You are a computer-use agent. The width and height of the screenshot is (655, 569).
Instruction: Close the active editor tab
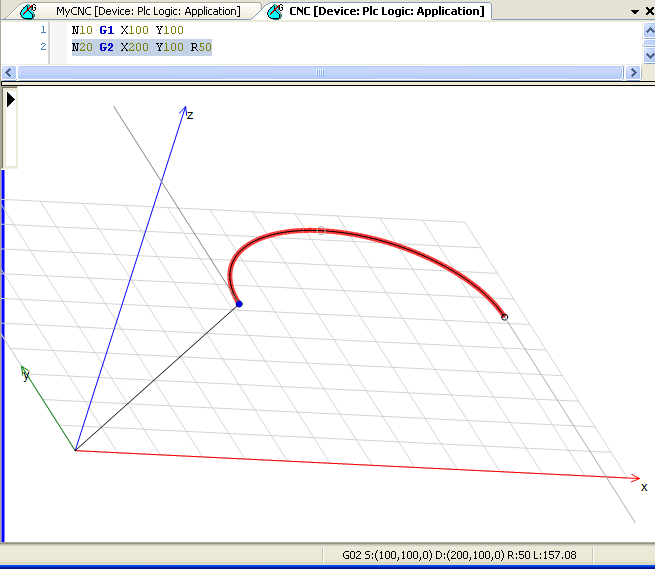[650, 11]
